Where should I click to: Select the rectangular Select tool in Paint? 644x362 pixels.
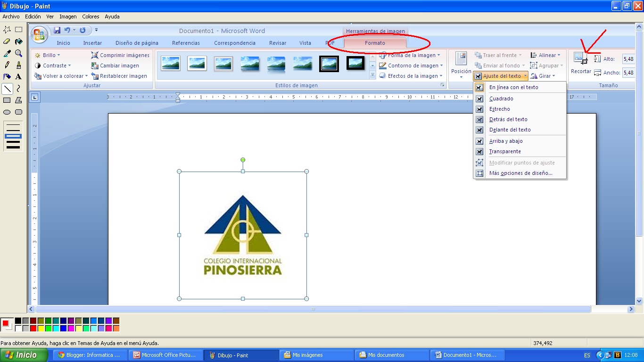pos(19,30)
